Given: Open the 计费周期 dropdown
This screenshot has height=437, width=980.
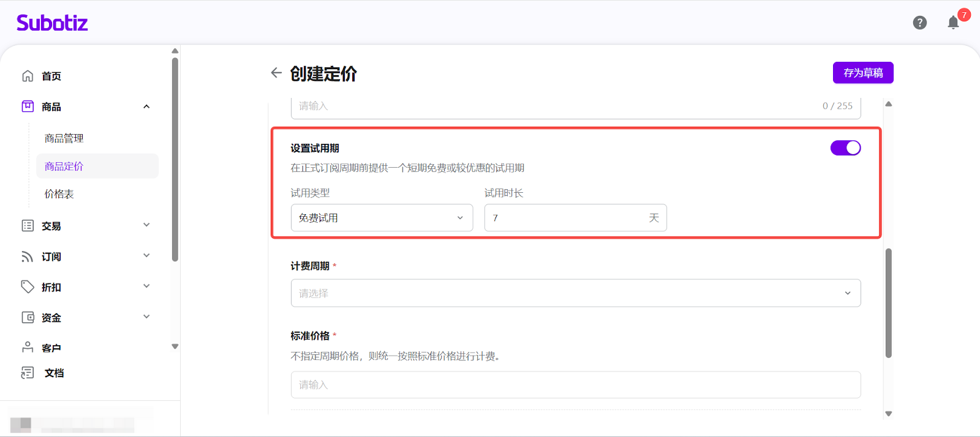Looking at the screenshot, I should pyautogui.click(x=575, y=293).
